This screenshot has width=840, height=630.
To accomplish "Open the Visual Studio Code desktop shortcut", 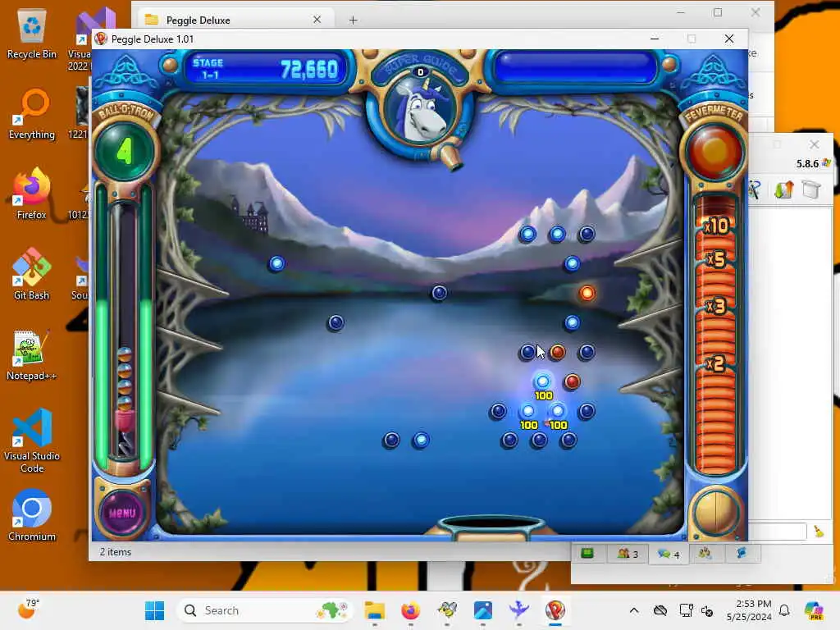I will click(32, 441).
